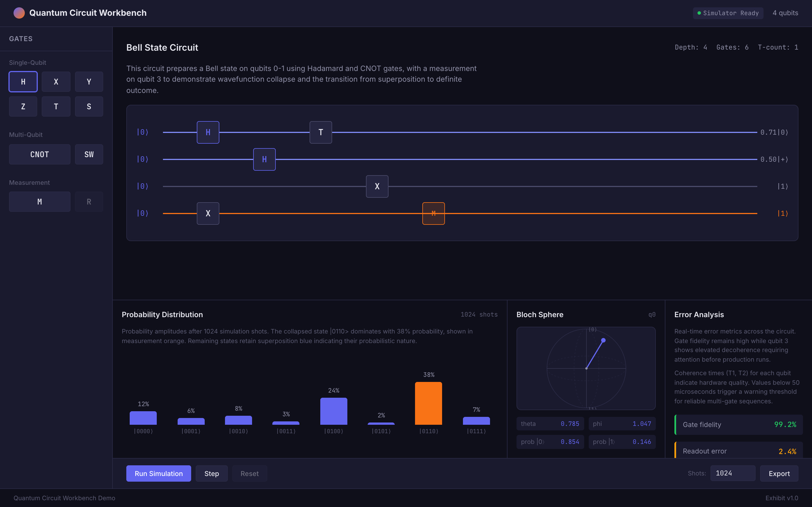Click the Bloch sphere visualization for q0
This screenshot has height=507, width=812.
pos(586,368)
